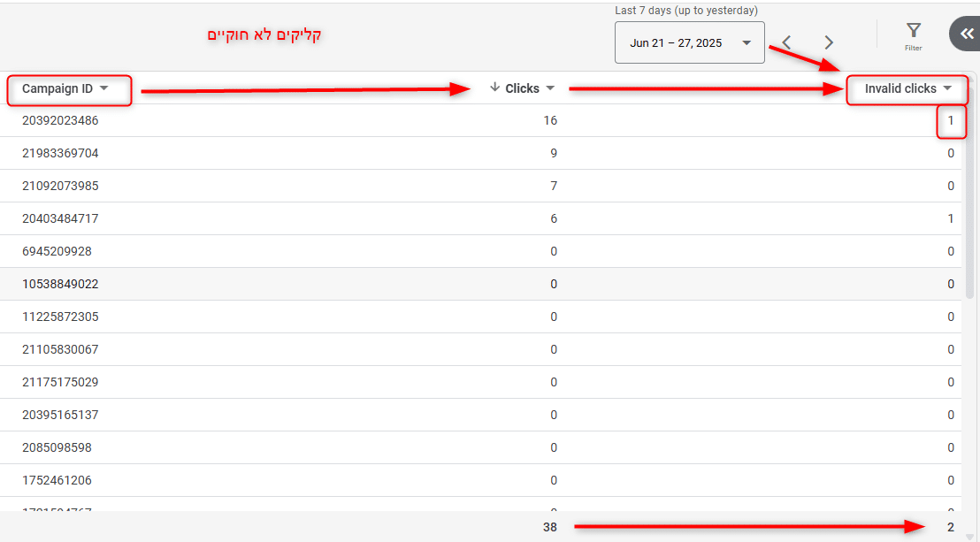Go to next date range arrow
The width and height of the screenshot is (980, 542).
point(829,42)
